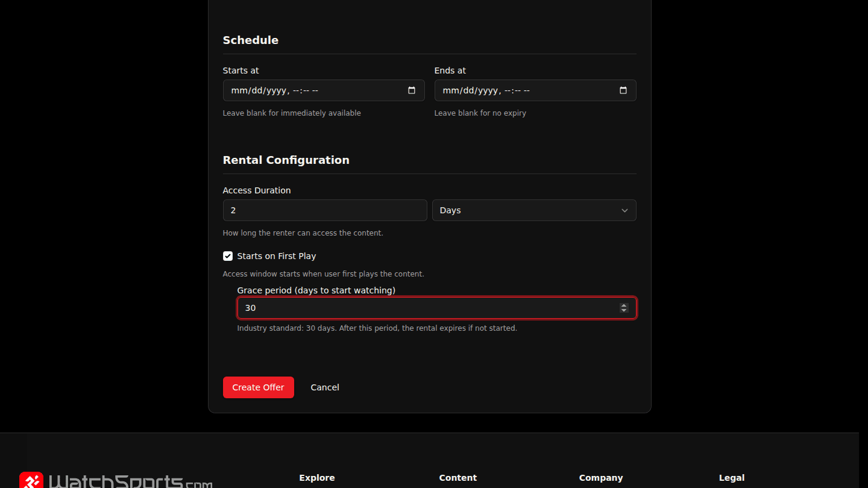The image size is (868, 488).
Task: Click the Create Offer button
Action: [259, 387]
